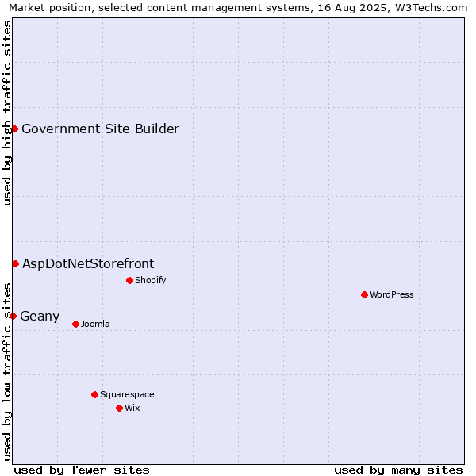Image resolution: width=476 pixels, height=476 pixels.
Task: Click the 'Joomla' label text
Action: click(x=95, y=324)
